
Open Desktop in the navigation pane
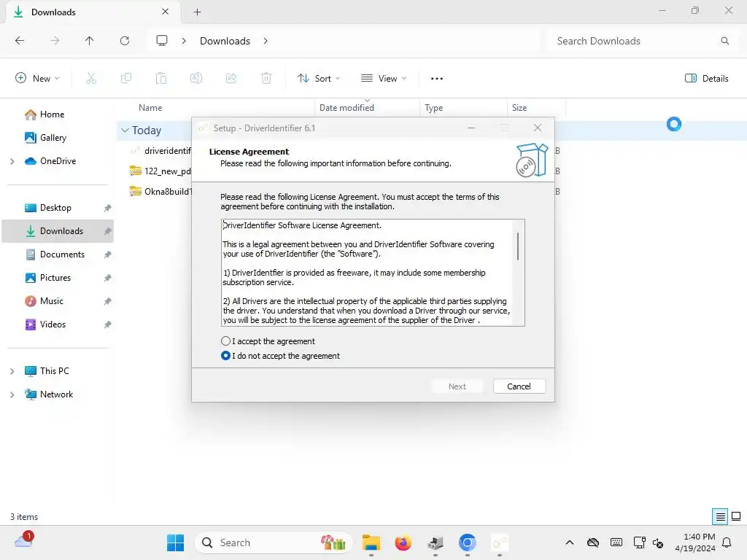[x=55, y=208]
